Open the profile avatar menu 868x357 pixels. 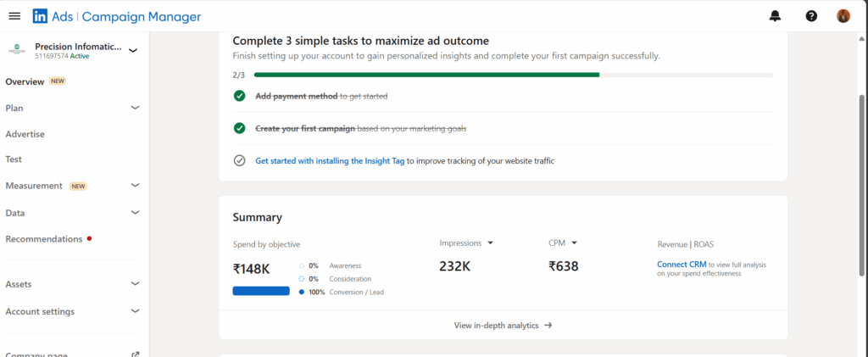click(843, 16)
